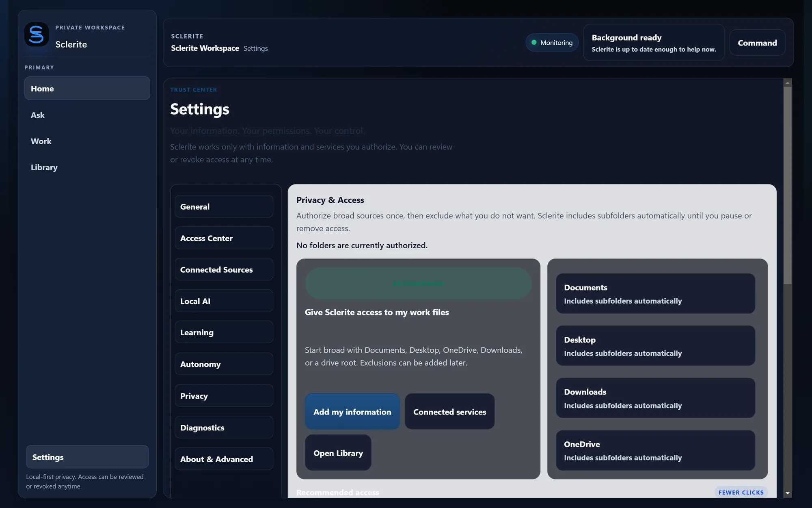Open the Command button
The width and height of the screenshot is (812, 508).
pyautogui.click(x=757, y=43)
